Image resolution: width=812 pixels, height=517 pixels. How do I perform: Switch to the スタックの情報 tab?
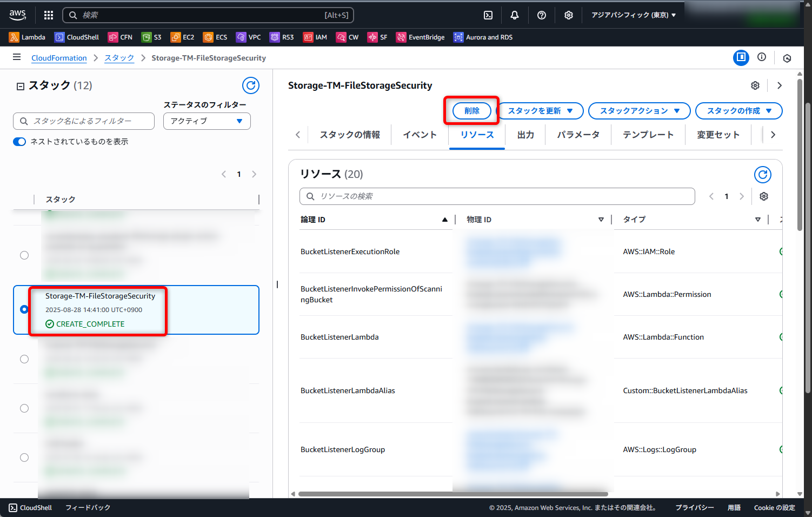coord(350,135)
